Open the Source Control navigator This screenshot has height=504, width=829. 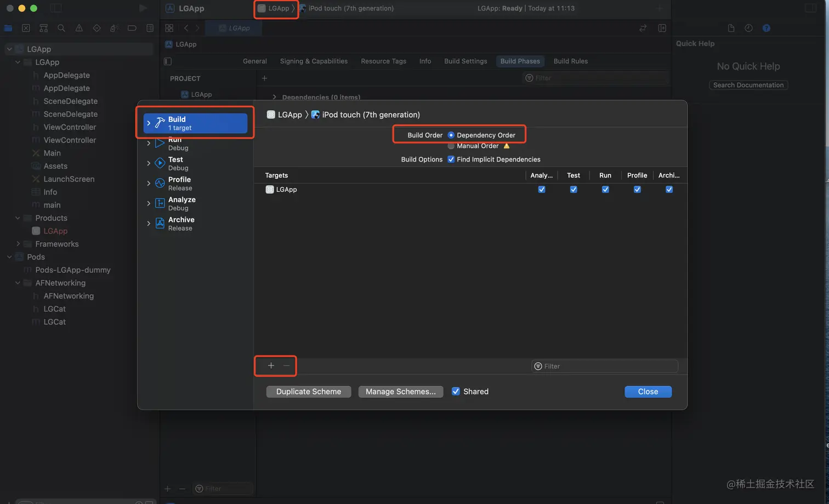26,28
